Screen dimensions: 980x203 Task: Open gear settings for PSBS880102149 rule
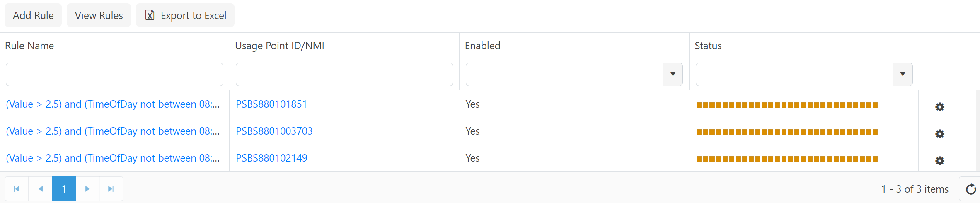[x=939, y=161]
